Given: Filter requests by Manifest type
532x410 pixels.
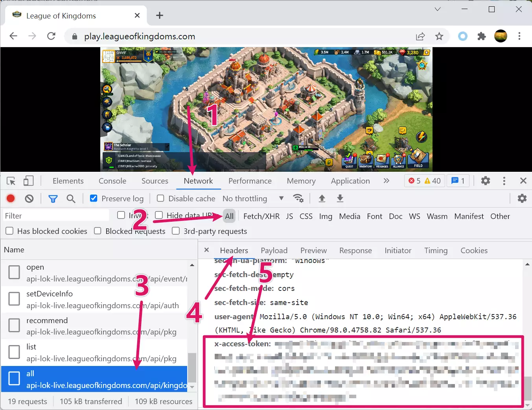Looking at the screenshot, I should [469, 216].
